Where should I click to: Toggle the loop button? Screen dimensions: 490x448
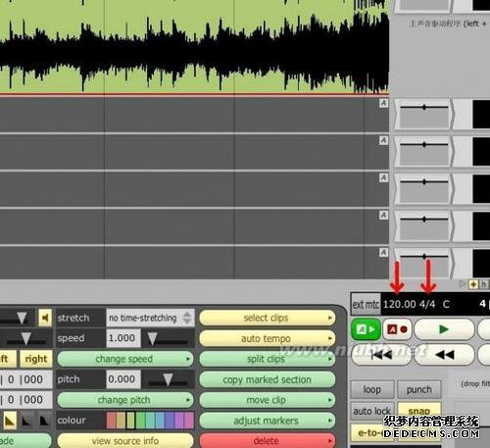(372, 389)
